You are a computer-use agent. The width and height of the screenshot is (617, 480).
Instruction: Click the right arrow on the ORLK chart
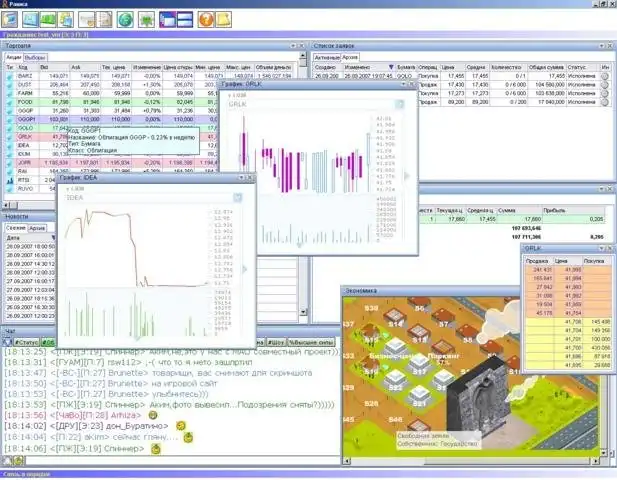[407, 176]
